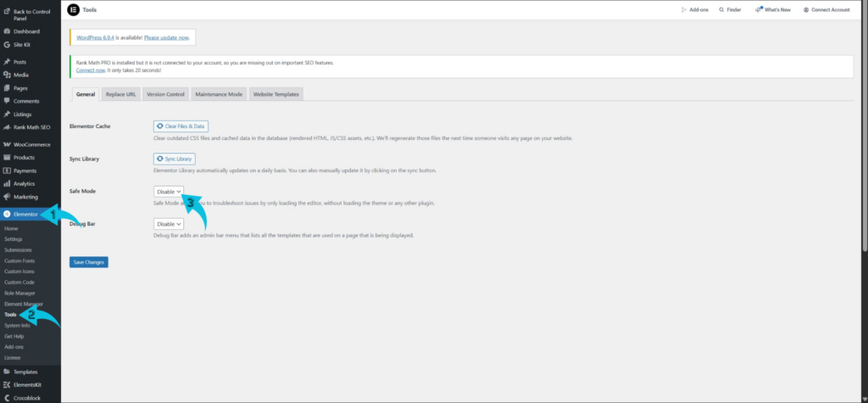The width and height of the screenshot is (868, 403).
Task: Click the Save Changes button
Action: click(x=88, y=262)
